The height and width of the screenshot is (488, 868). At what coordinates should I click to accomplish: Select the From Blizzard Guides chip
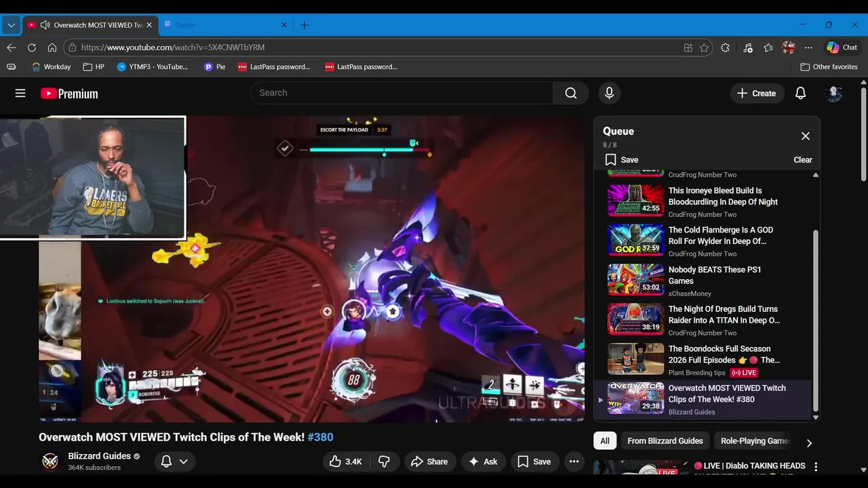665,441
